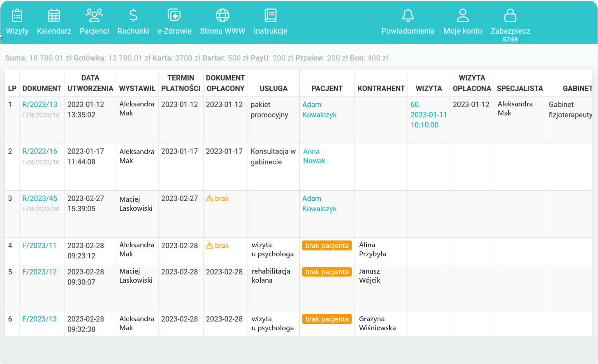
Task: Click the Suma 18 780.01 zł summary
Action: [x=38, y=58]
